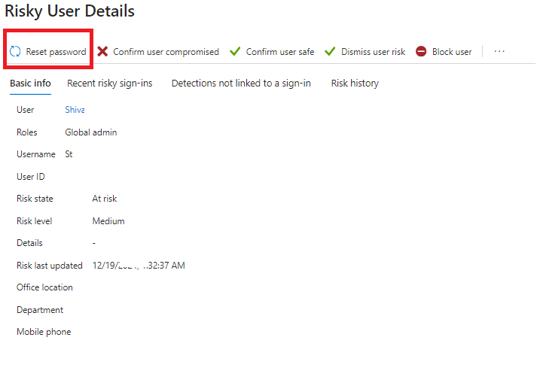Click the Risk level label
537x392 pixels.
(34, 221)
